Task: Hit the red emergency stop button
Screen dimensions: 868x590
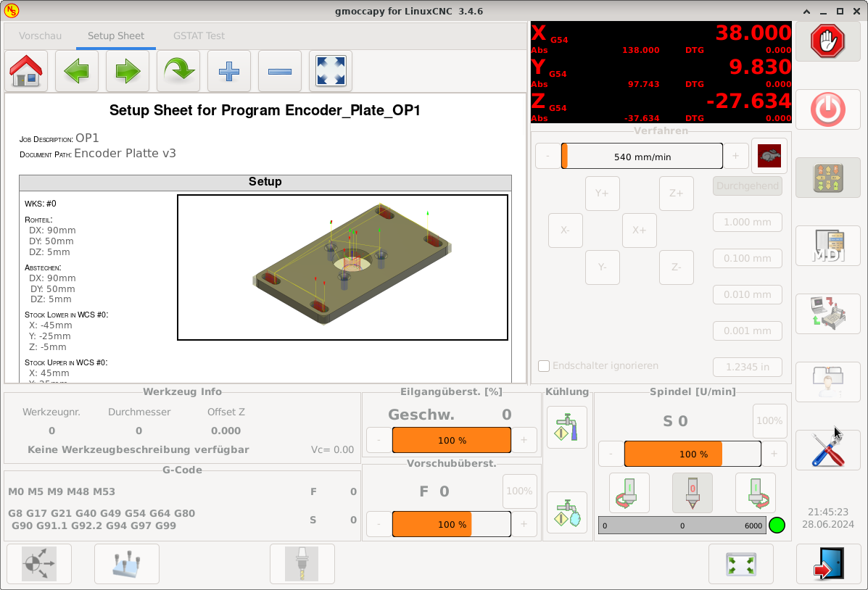Action: [828, 41]
